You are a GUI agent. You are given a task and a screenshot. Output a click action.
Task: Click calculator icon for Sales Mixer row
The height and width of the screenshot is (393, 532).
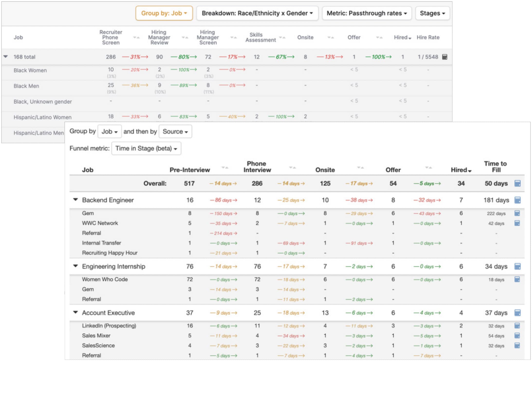[x=517, y=335]
